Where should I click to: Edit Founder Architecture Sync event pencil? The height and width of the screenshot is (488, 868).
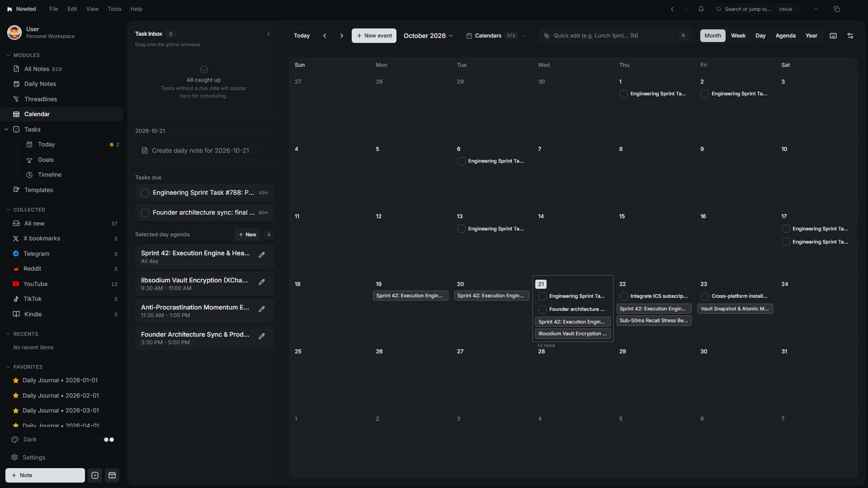coord(262,336)
